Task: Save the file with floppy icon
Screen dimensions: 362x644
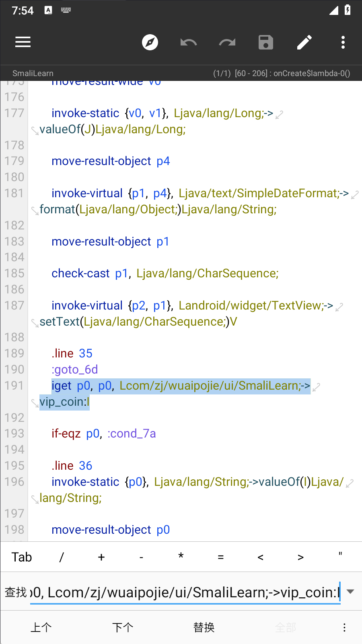Action: (265, 42)
